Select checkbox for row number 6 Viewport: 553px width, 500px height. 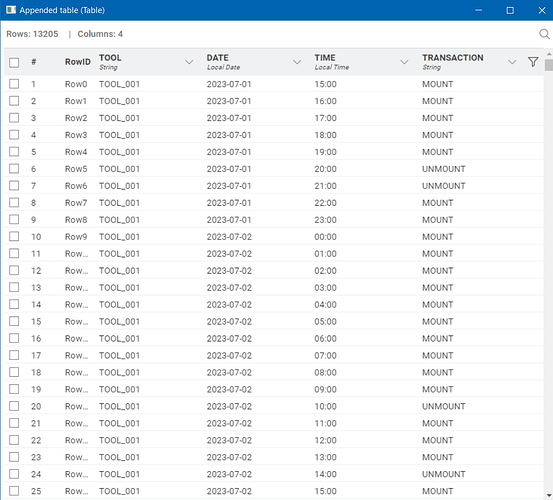(14, 169)
